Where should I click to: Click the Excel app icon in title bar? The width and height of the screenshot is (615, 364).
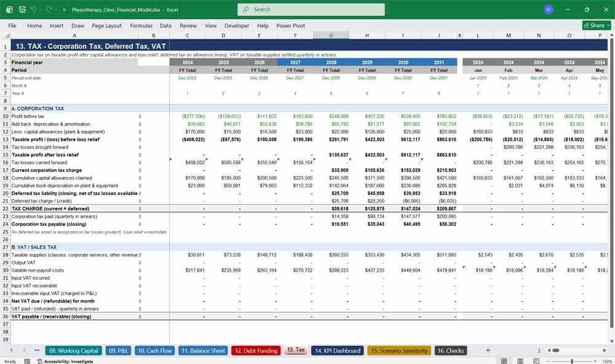tap(9, 9)
